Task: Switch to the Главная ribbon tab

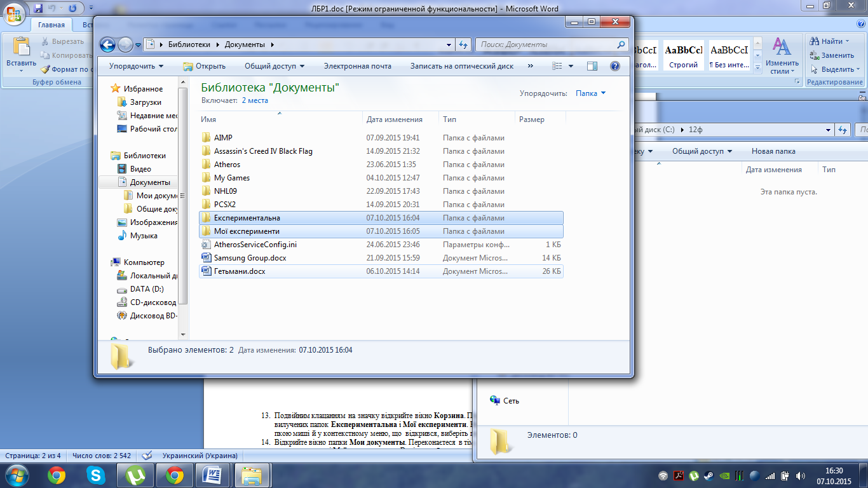Action: (51, 25)
